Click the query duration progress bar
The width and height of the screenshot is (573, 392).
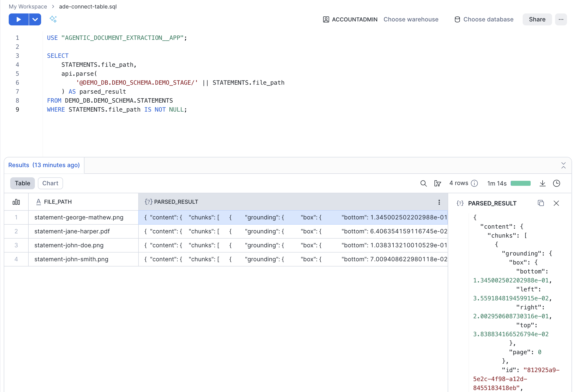click(520, 183)
